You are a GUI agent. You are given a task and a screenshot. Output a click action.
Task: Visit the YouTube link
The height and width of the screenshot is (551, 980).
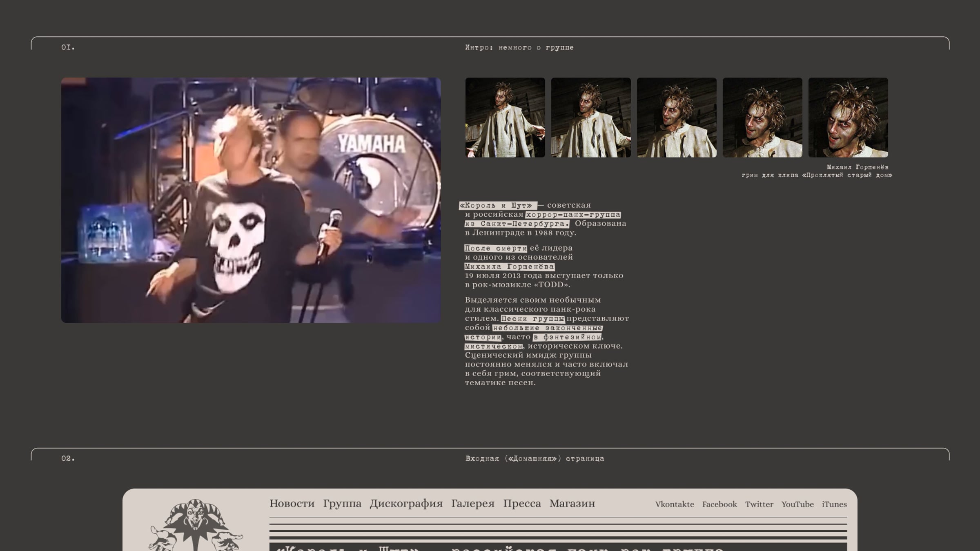pos(797,504)
